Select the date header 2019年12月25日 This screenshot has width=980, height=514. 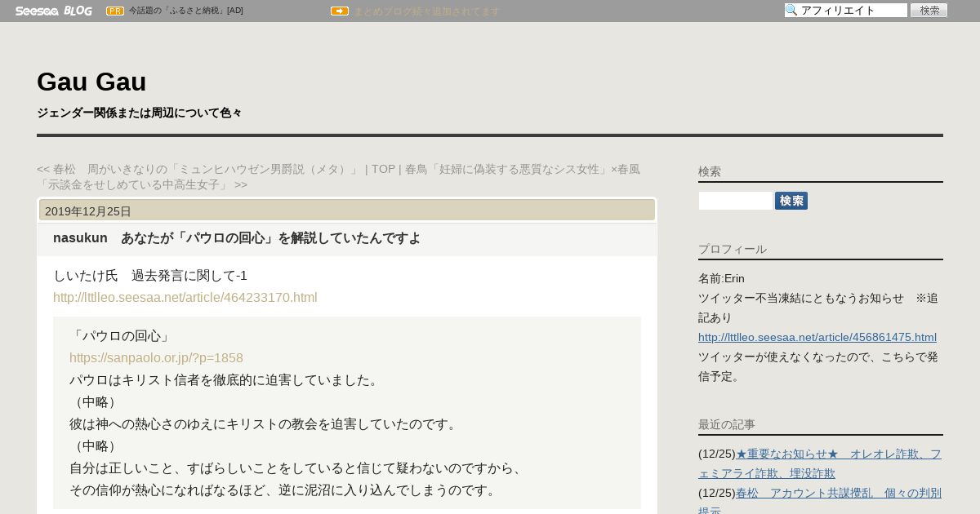tap(88, 211)
